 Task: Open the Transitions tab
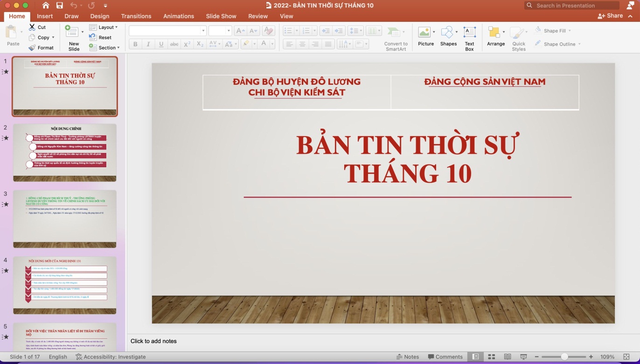pyautogui.click(x=136, y=16)
